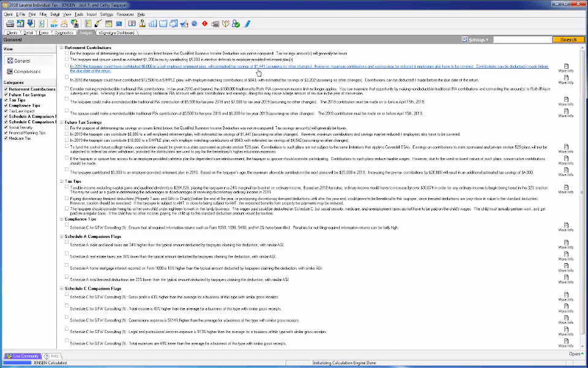Open the Live Community tab
Image resolution: width=588 pixels, height=368 pixels.
tap(23, 356)
